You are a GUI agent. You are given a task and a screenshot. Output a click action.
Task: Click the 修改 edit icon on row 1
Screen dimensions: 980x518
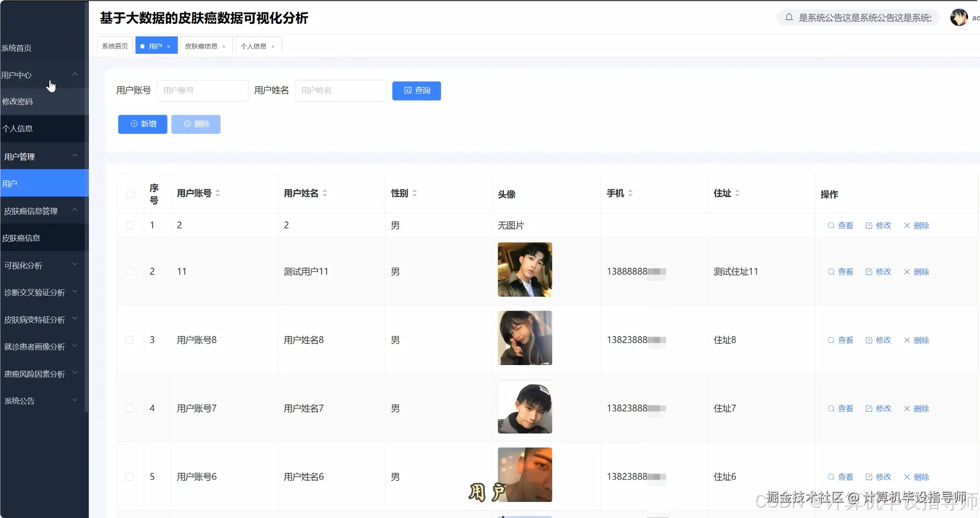click(x=878, y=226)
